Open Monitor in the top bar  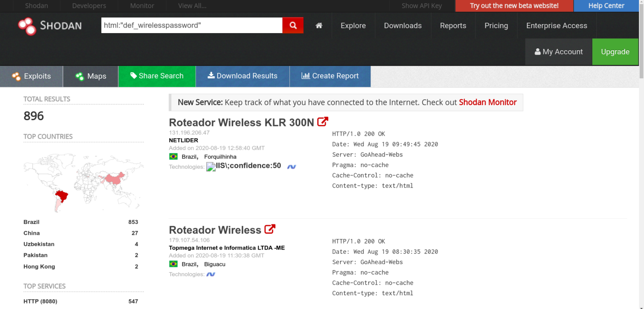pos(142,6)
